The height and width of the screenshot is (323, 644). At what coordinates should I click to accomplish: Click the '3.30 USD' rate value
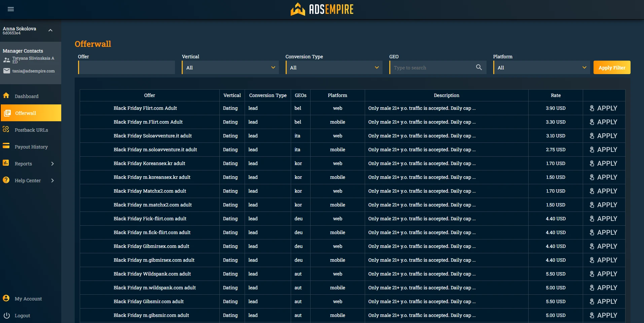556,122
